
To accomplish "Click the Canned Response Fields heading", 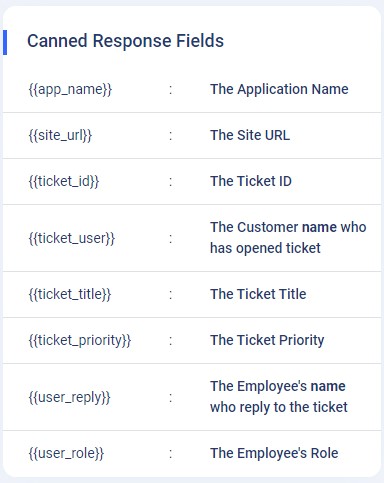I will click(125, 41).
